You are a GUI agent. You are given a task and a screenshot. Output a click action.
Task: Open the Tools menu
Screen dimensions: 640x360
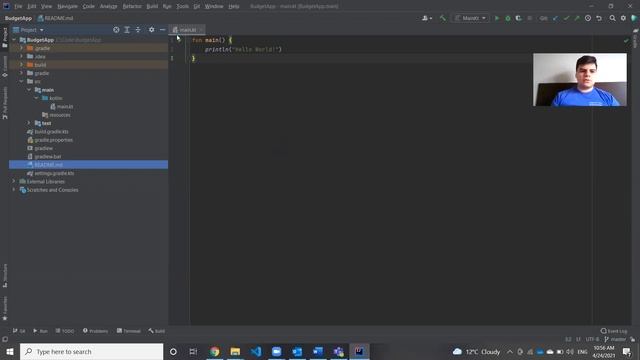[182, 6]
